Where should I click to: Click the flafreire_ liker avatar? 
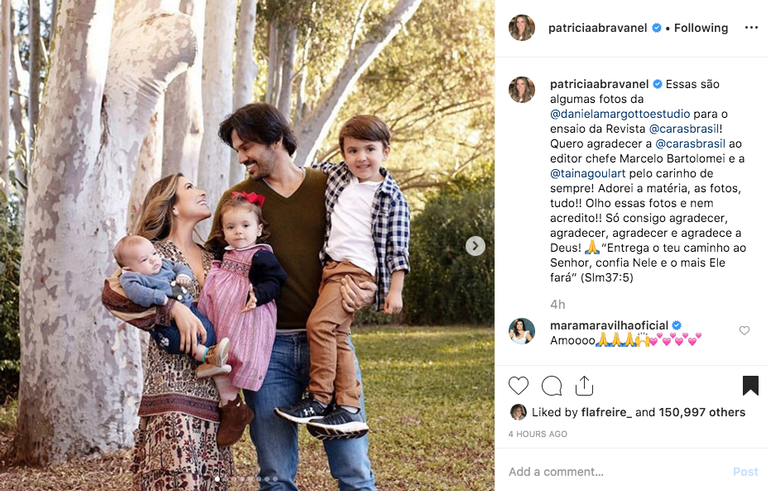(x=518, y=412)
